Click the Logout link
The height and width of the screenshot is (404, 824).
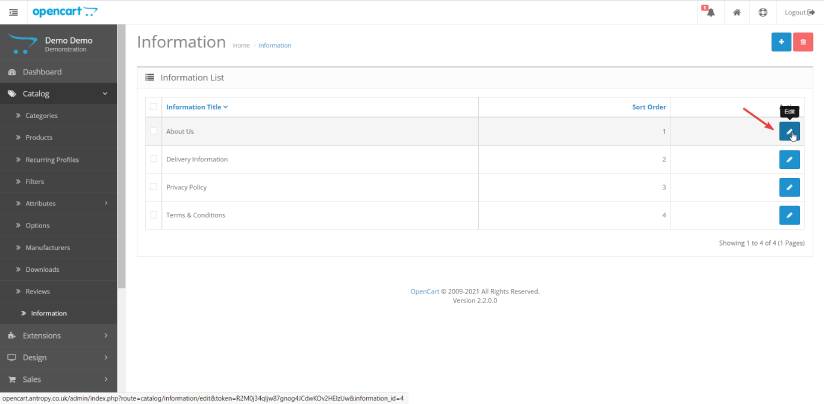(x=799, y=12)
